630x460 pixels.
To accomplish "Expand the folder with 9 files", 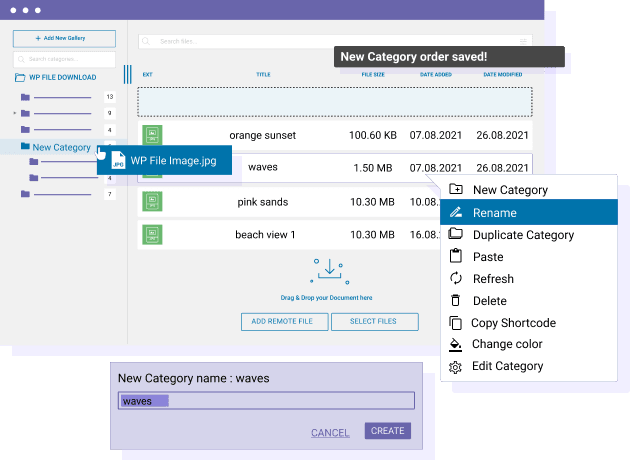I will [x=15, y=113].
